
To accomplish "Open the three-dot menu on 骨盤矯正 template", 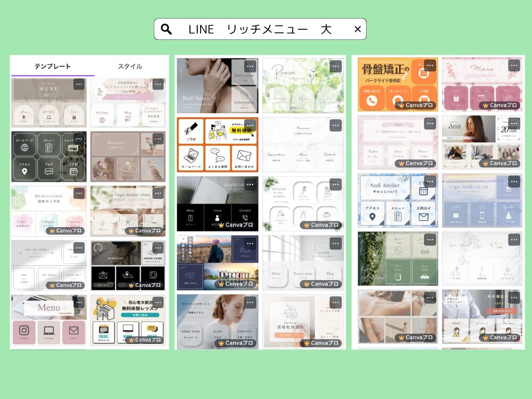I will pyautogui.click(x=430, y=65).
